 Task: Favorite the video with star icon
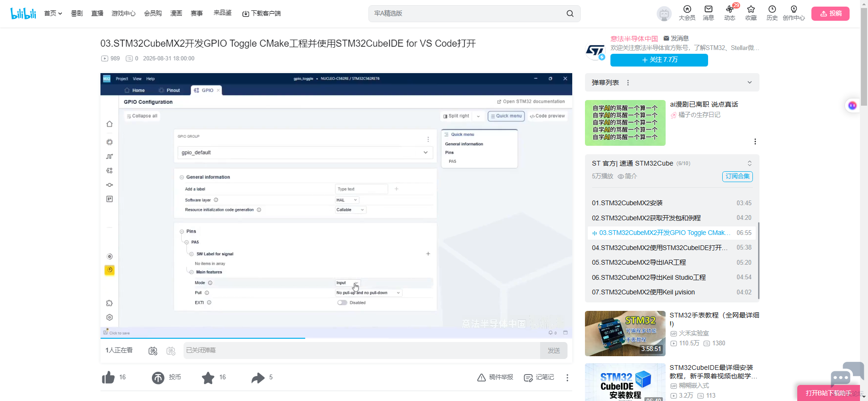point(208,377)
